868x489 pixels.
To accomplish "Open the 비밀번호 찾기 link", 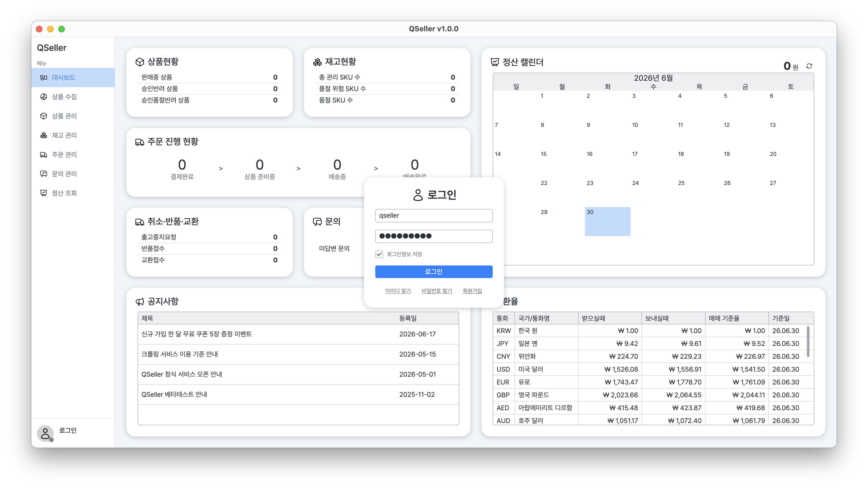I will (437, 291).
